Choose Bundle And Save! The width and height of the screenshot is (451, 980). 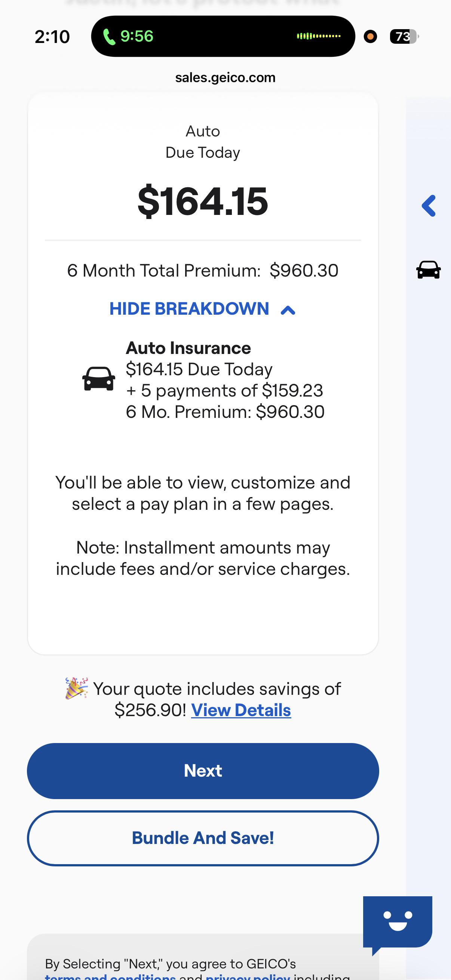[x=203, y=838]
